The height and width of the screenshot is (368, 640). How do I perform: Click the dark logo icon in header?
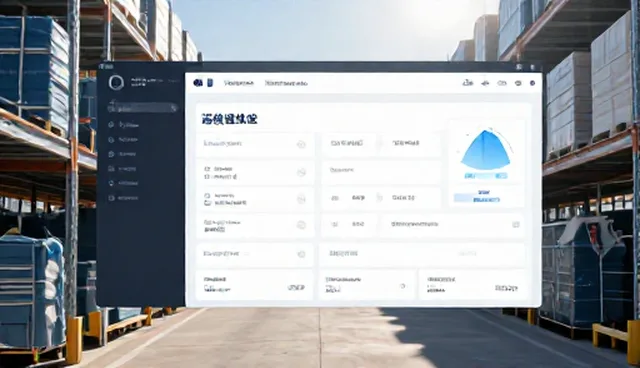point(198,83)
